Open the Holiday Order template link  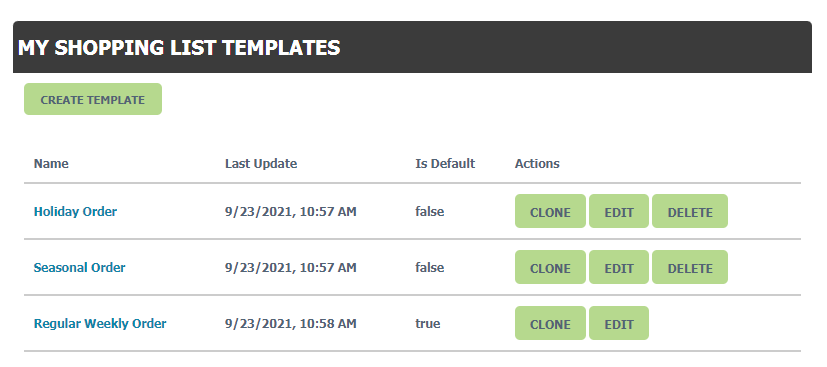point(75,211)
